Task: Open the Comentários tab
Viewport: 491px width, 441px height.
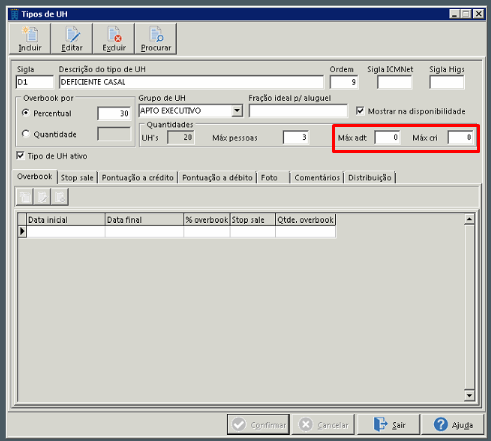Action: (317, 178)
